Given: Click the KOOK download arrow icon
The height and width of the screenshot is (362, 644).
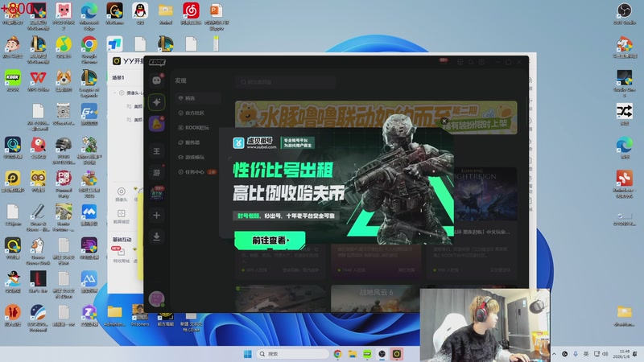Looking at the screenshot, I should click(x=156, y=237).
